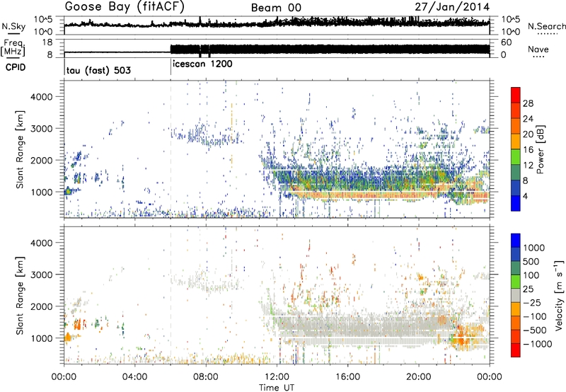
Task: Click the 'Nave' legend label
Action: coord(538,49)
